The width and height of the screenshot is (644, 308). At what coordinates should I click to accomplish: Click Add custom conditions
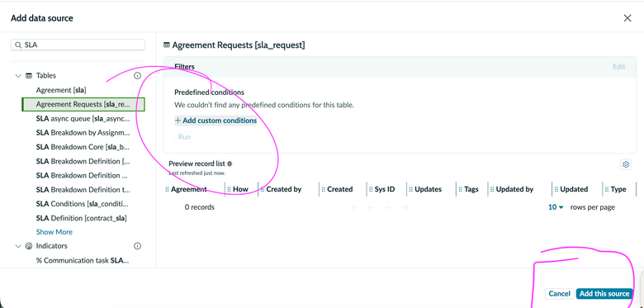pos(215,121)
